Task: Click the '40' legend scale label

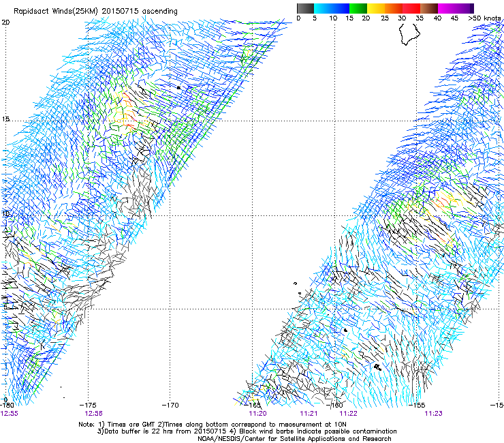Action: 437,18
